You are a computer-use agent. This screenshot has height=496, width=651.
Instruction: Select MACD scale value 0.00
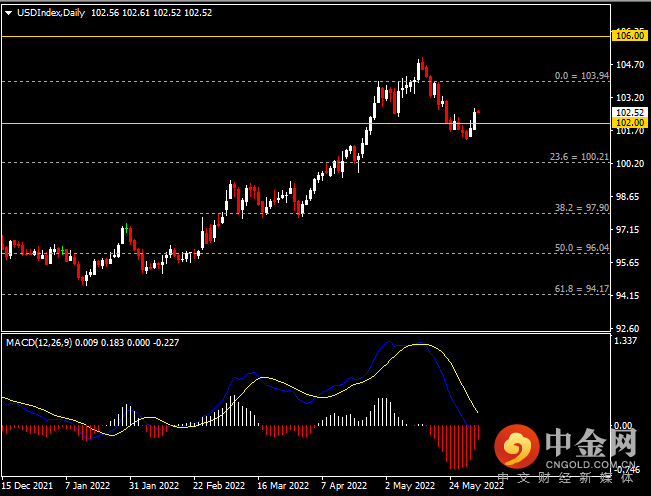[x=623, y=426]
